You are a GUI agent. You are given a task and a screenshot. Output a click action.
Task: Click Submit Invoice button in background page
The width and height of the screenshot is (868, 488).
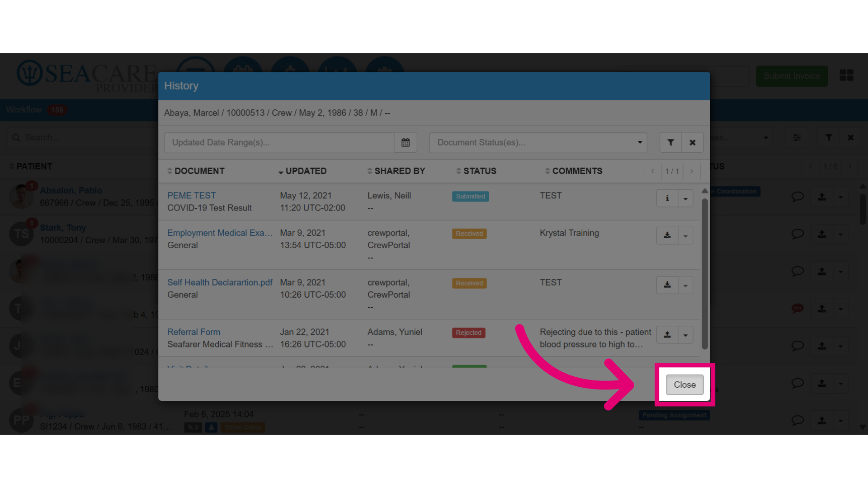(x=792, y=76)
